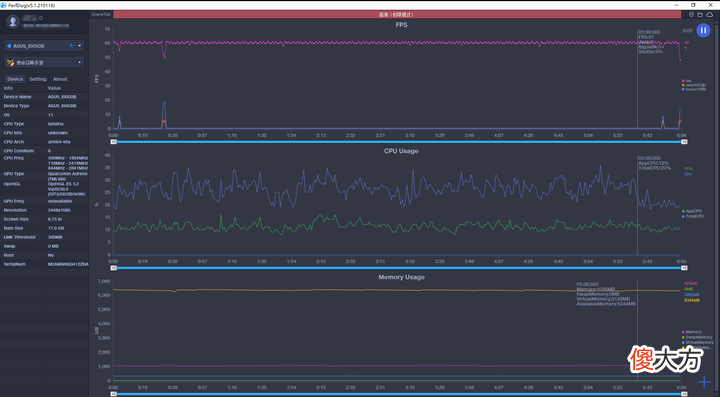Click the 2448x1080 resolution value
The image size is (720, 397).
coord(60,210)
